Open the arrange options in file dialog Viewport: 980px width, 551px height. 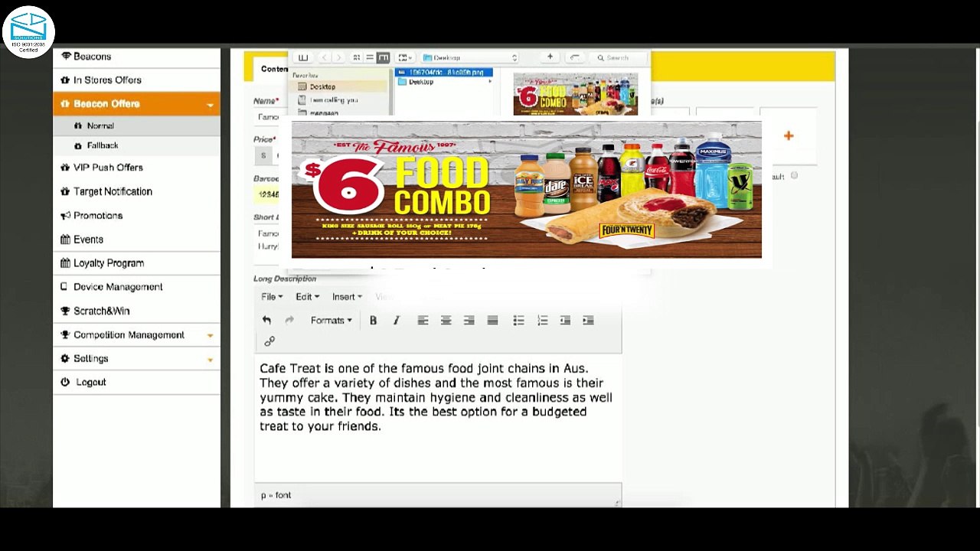pos(405,57)
